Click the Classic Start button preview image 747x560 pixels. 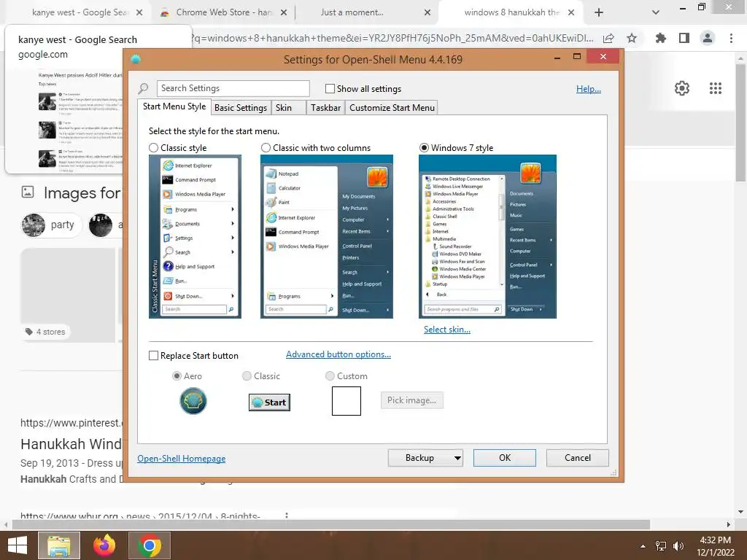coord(270,402)
